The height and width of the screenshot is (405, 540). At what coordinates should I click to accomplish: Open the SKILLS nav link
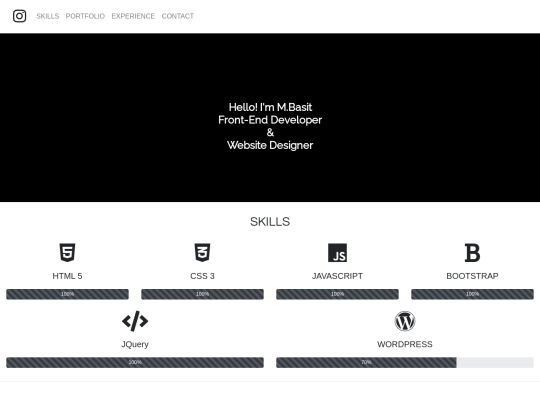pyautogui.click(x=48, y=16)
